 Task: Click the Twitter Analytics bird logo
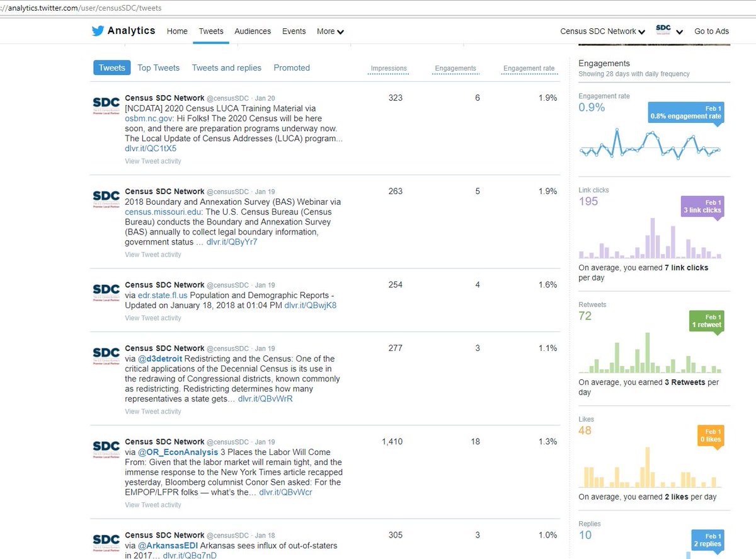(x=99, y=30)
